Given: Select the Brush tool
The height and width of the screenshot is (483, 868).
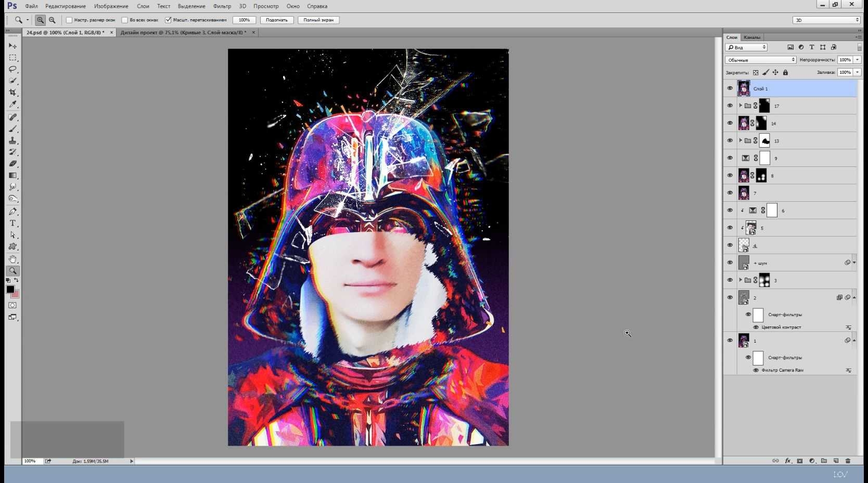Looking at the screenshot, I should [x=12, y=128].
